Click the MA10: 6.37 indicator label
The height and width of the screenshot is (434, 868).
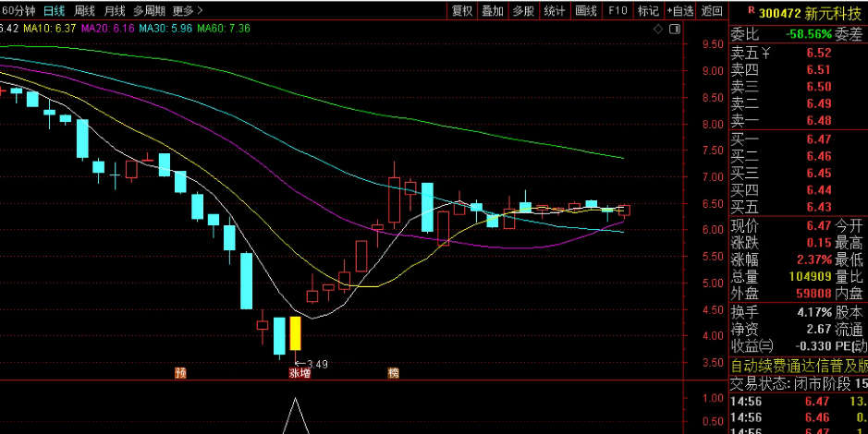pos(50,29)
